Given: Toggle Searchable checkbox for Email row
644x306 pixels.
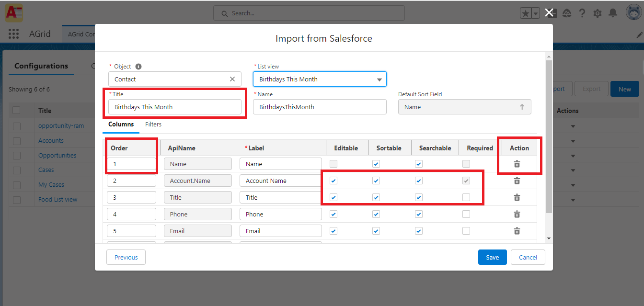Looking at the screenshot, I should tap(419, 231).
